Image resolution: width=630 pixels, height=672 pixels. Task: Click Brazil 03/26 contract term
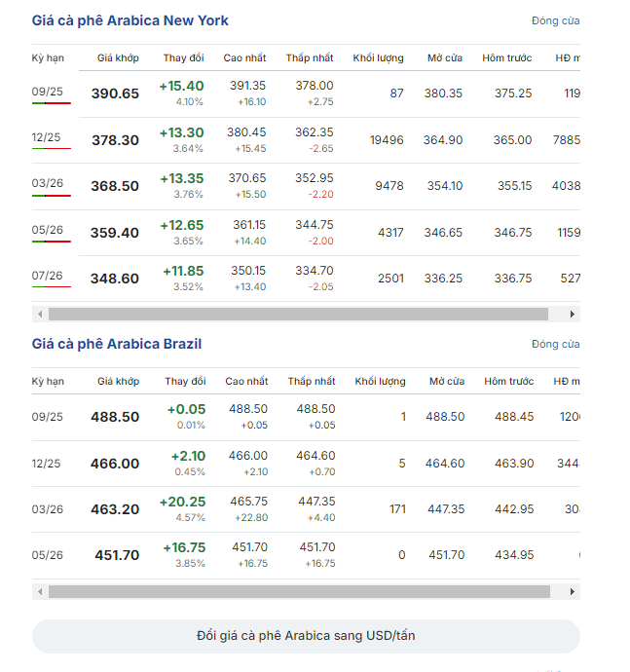point(47,509)
